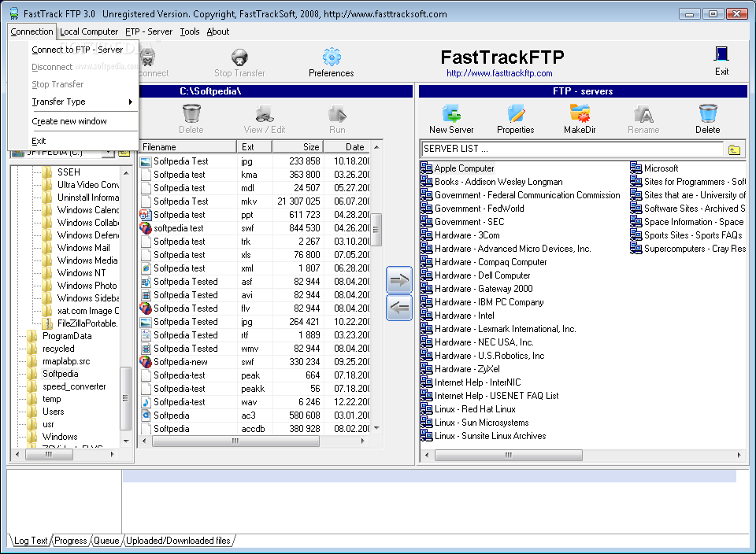Click file list scroll up arrow
Screen dimensions: 756x554
pos(376,147)
